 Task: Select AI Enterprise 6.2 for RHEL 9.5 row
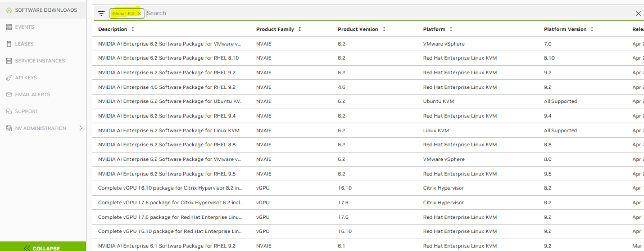[x=369, y=174]
